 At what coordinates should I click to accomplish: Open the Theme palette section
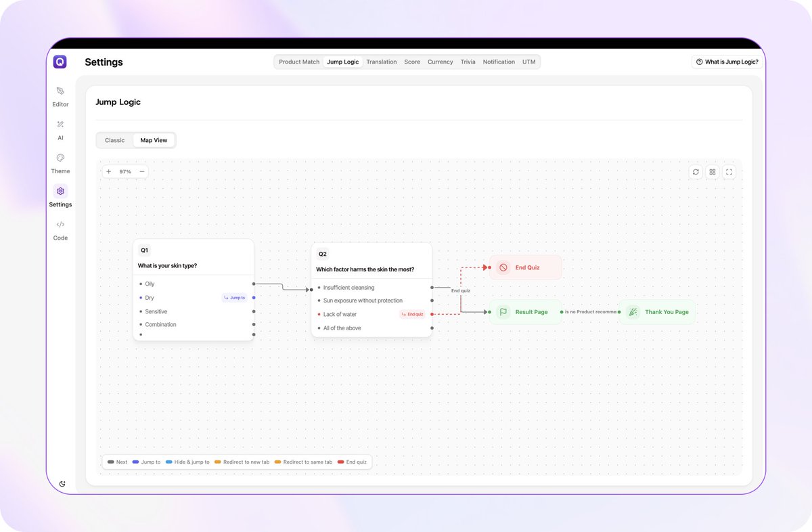[x=60, y=163]
